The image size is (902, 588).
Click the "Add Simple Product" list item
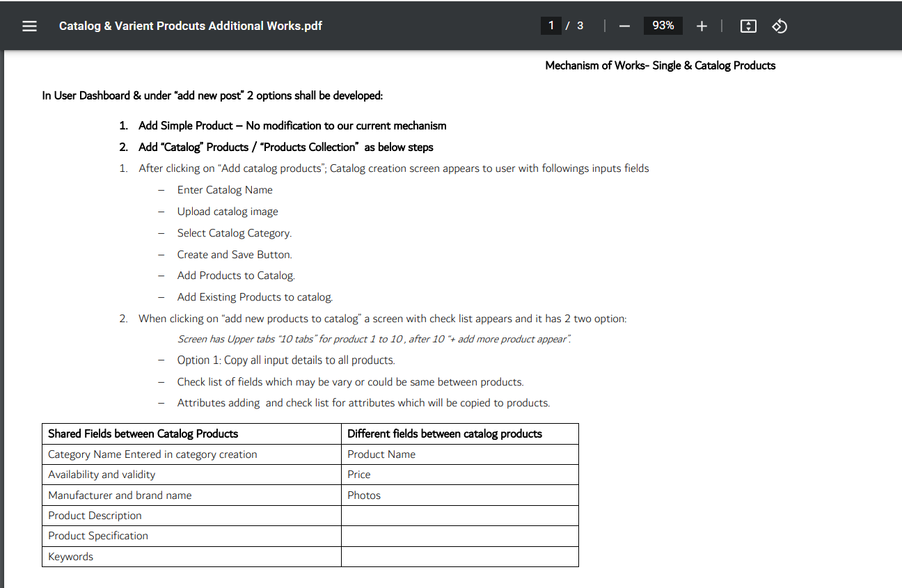[x=292, y=126]
